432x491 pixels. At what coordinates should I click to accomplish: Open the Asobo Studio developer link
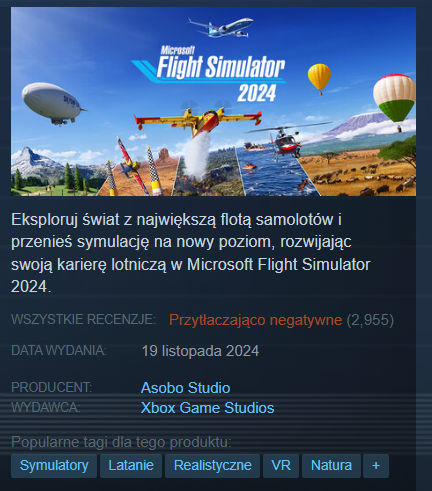(185, 388)
